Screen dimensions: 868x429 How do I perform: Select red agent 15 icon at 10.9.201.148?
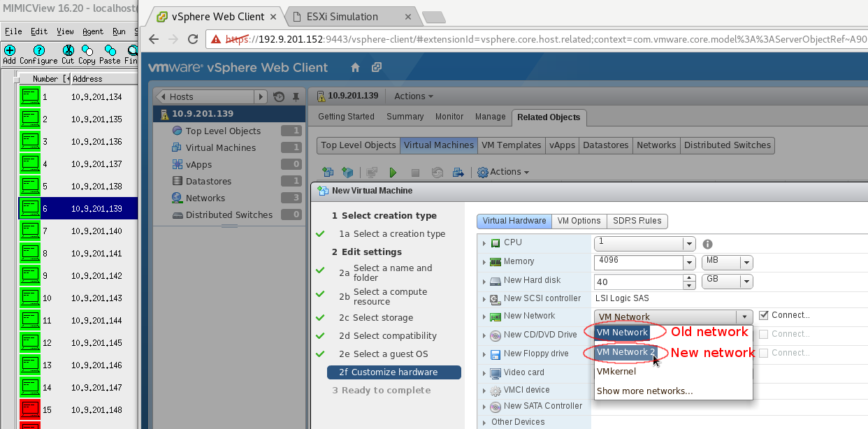(x=29, y=410)
